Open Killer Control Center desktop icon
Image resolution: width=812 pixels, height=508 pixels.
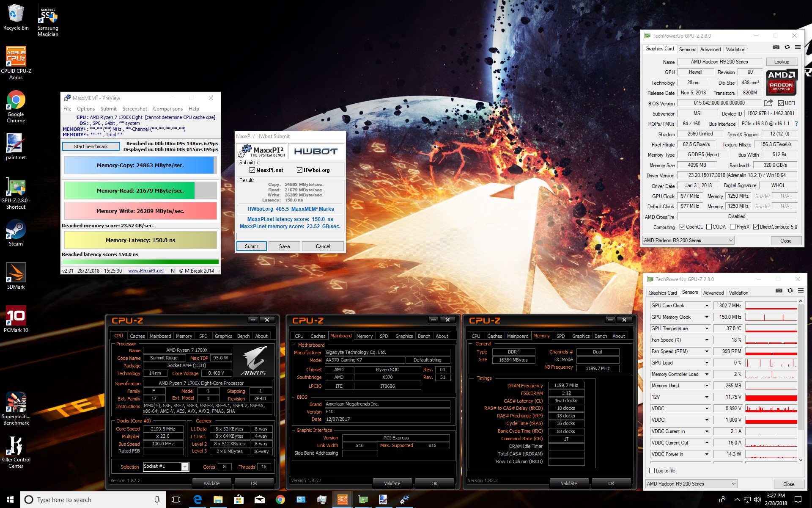[16, 451]
